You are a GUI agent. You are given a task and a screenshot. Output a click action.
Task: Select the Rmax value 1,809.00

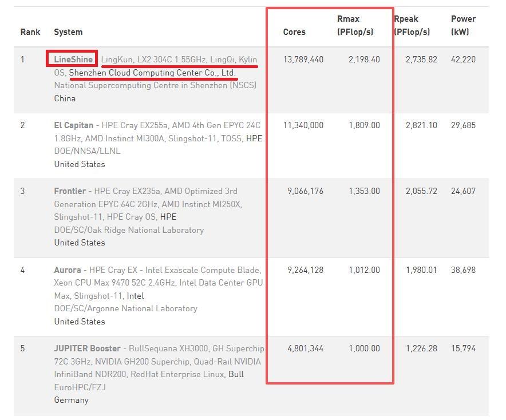pyautogui.click(x=364, y=125)
